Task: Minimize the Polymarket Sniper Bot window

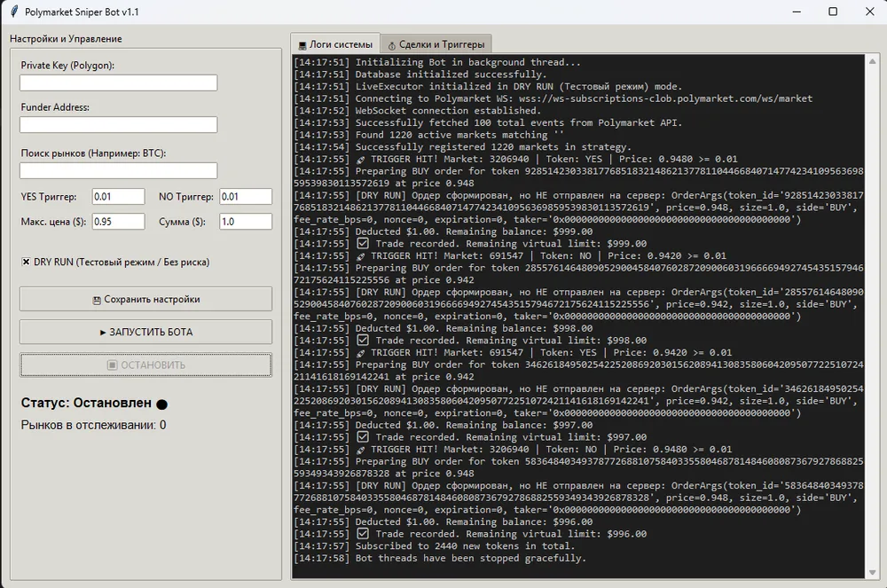Action: pyautogui.click(x=797, y=12)
